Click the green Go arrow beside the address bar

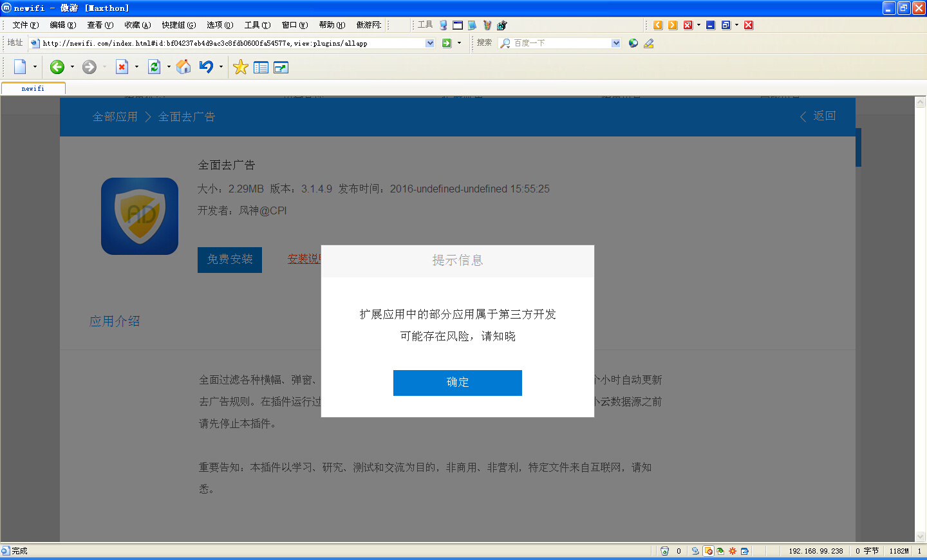coord(446,42)
